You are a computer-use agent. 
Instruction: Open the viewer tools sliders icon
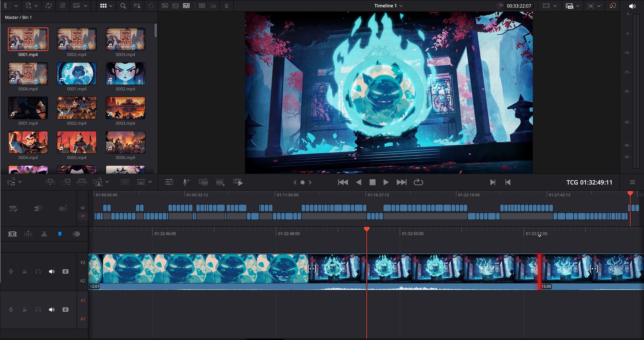[169, 182]
